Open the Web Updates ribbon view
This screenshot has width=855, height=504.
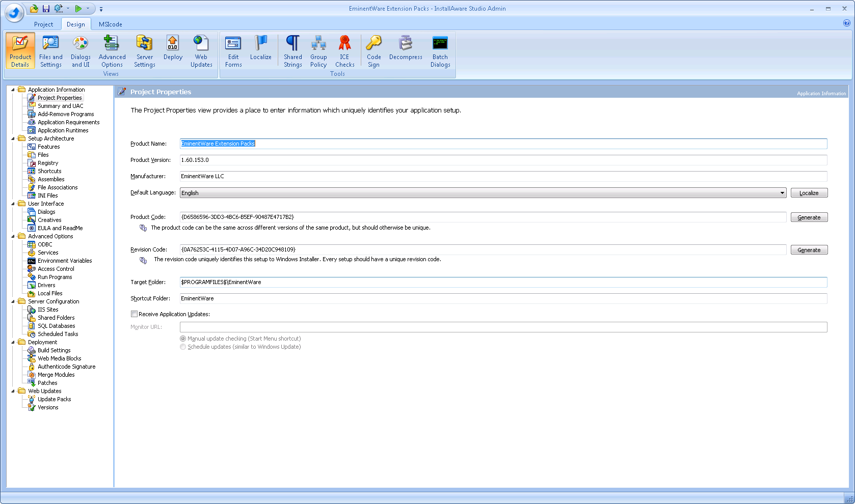click(201, 50)
